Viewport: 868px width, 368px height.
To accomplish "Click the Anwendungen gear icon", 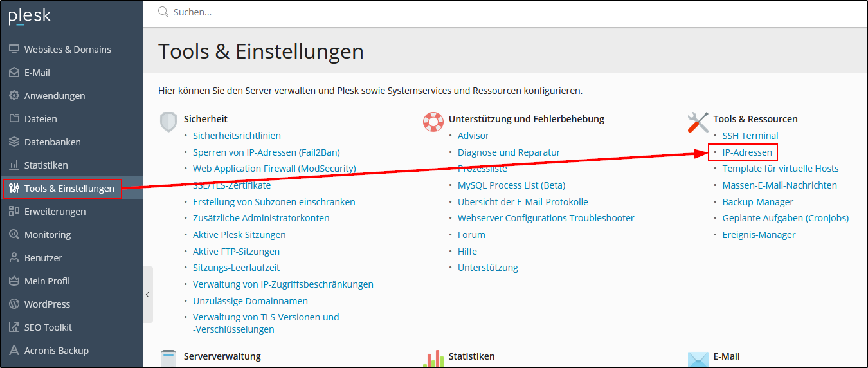I will click(14, 96).
